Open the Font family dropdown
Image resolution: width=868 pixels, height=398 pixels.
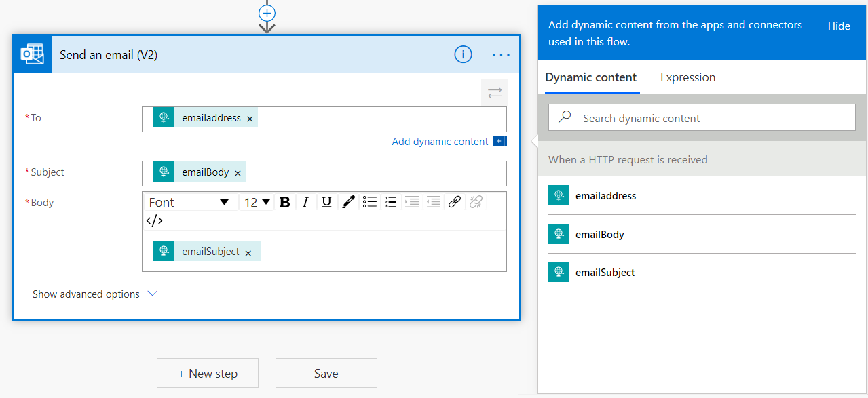(189, 202)
